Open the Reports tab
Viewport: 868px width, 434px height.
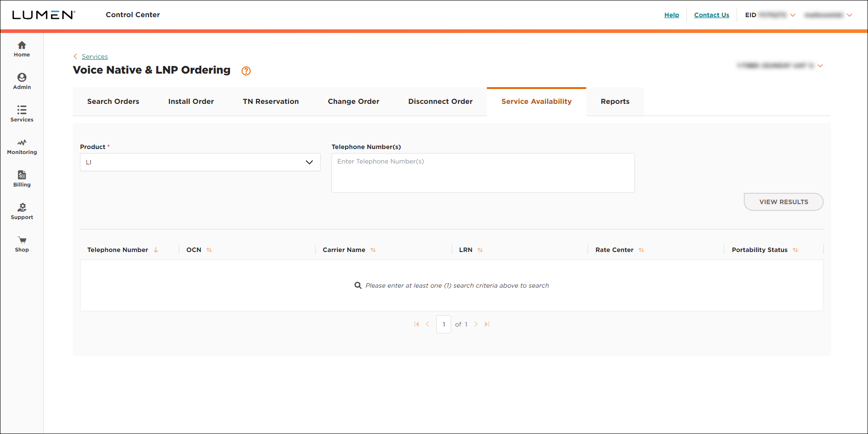coord(615,102)
